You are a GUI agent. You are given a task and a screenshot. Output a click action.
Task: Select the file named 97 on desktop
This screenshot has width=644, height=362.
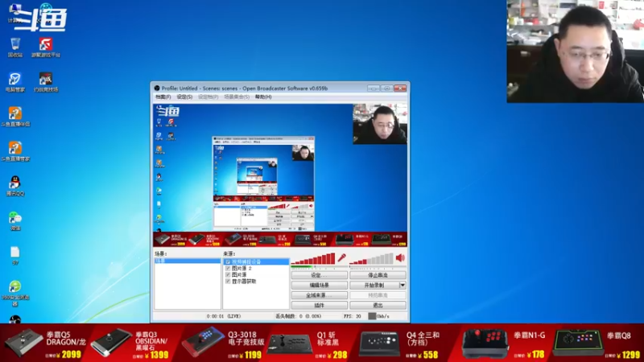click(x=15, y=255)
